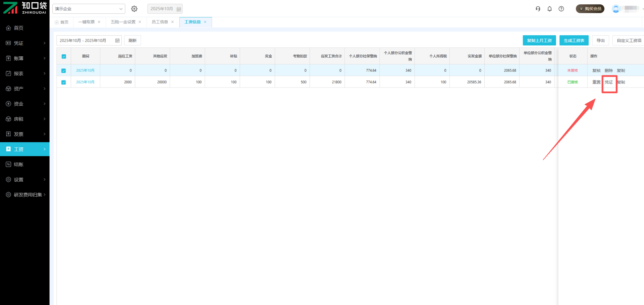Toggle the select-all checkbox in table header

[64, 56]
